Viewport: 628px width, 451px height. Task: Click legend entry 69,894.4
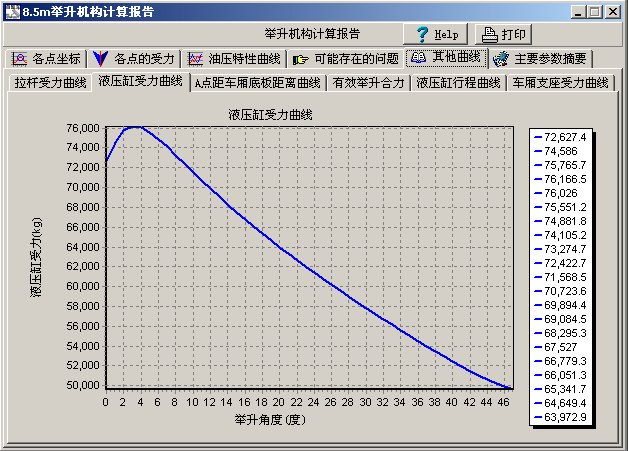point(560,306)
